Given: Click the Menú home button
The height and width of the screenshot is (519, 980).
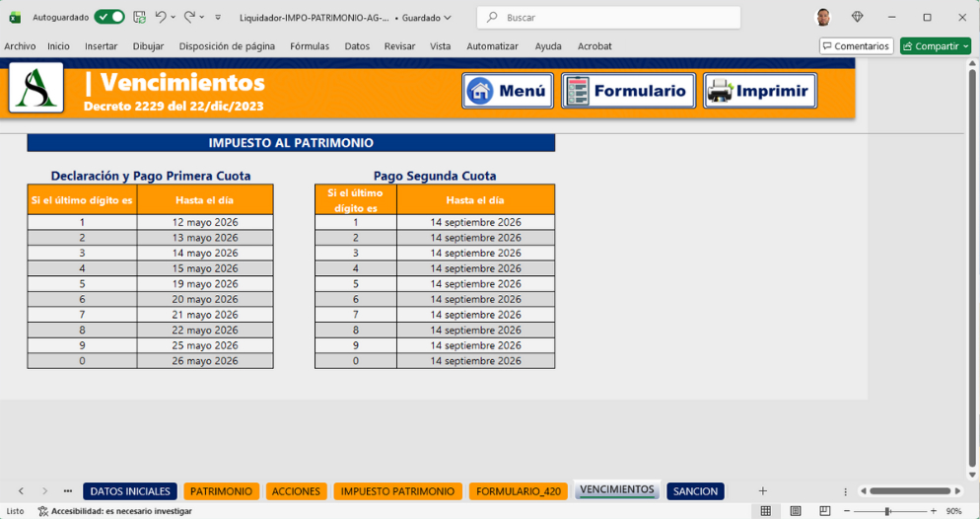Looking at the screenshot, I should coord(508,91).
